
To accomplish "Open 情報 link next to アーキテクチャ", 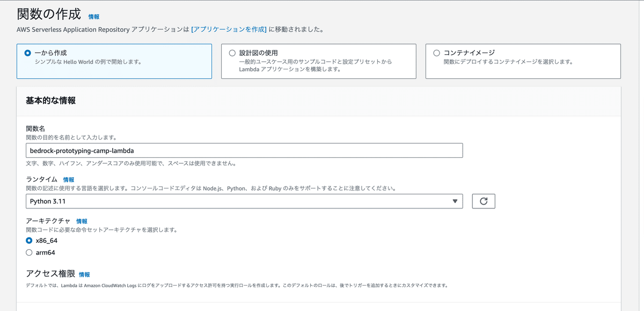I will [x=82, y=221].
